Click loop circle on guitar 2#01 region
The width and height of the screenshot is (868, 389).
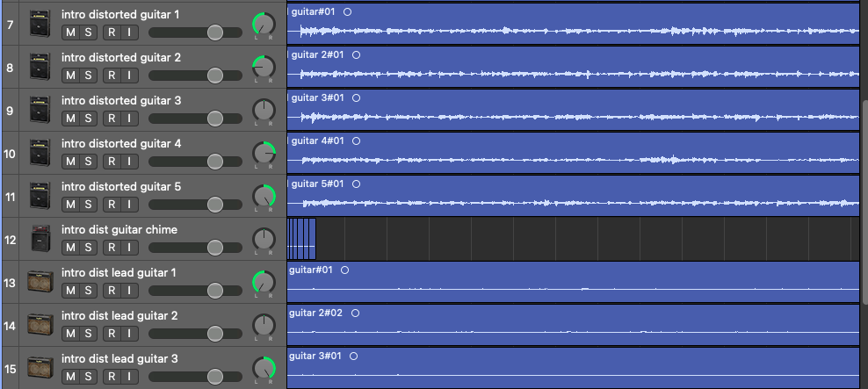tap(356, 54)
